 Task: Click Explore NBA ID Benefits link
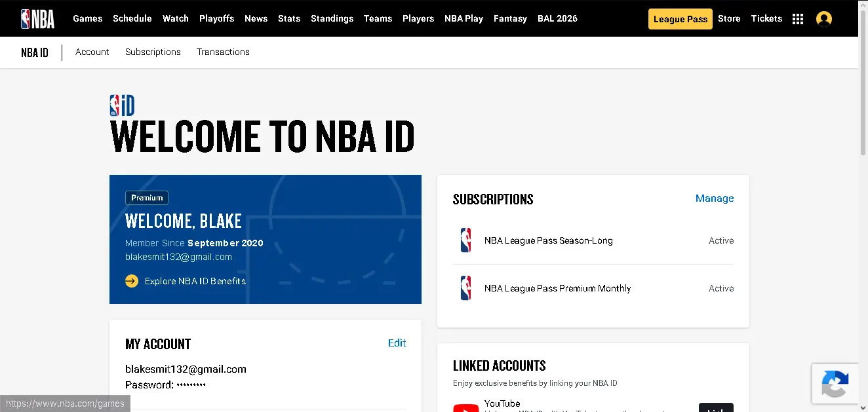click(x=195, y=281)
